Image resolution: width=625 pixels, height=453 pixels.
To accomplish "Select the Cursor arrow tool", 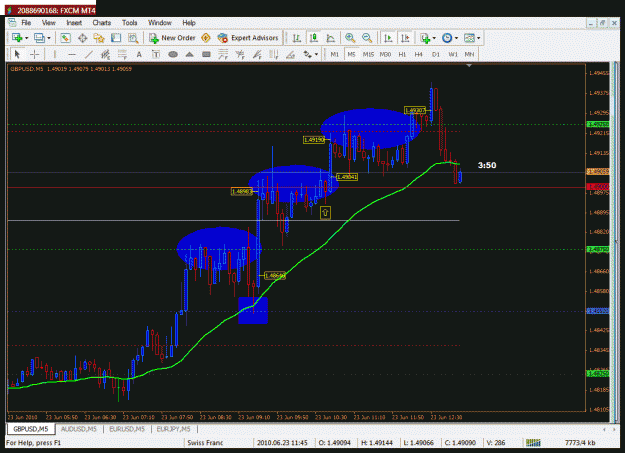I will 17,54.
